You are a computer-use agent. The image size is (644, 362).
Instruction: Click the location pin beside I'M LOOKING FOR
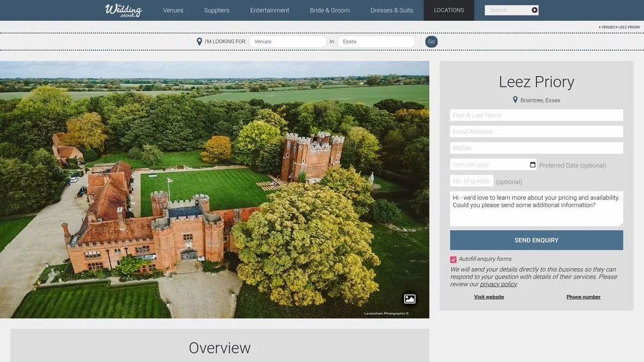coord(200,42)
